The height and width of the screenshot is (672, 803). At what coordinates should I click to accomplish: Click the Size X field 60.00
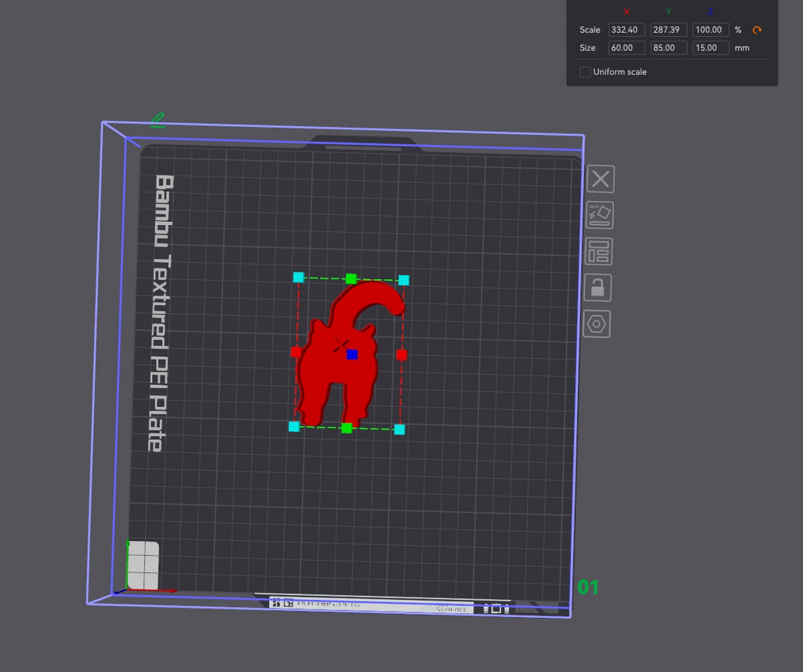pyautogui.click(x=627, y=48)
